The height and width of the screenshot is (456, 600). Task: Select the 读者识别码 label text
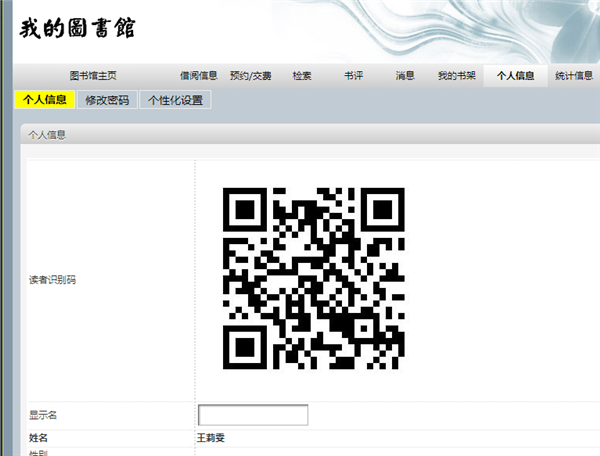[52, 280]
